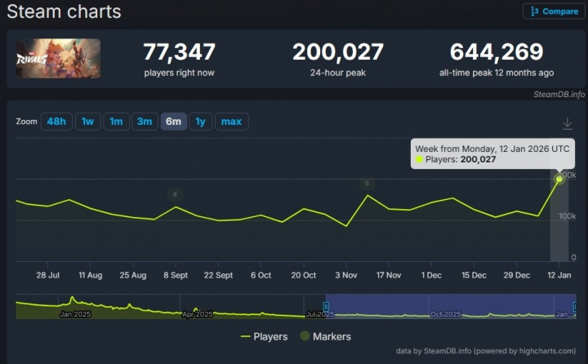Select the 6m zoom range
Screen dimensions: 588x364
coord(174,122)
